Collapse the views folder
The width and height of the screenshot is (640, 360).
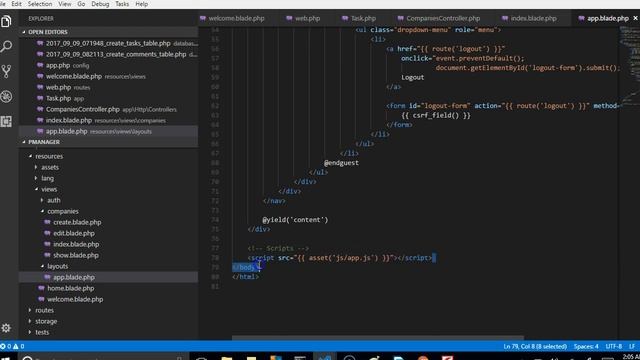tap(49, 189)
